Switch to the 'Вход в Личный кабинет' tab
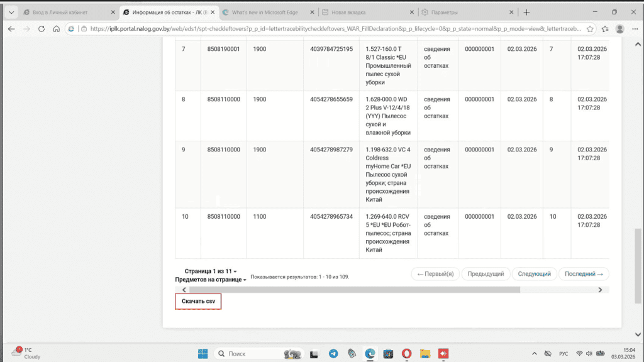644x362 pixels. click(x=63, y=11)
